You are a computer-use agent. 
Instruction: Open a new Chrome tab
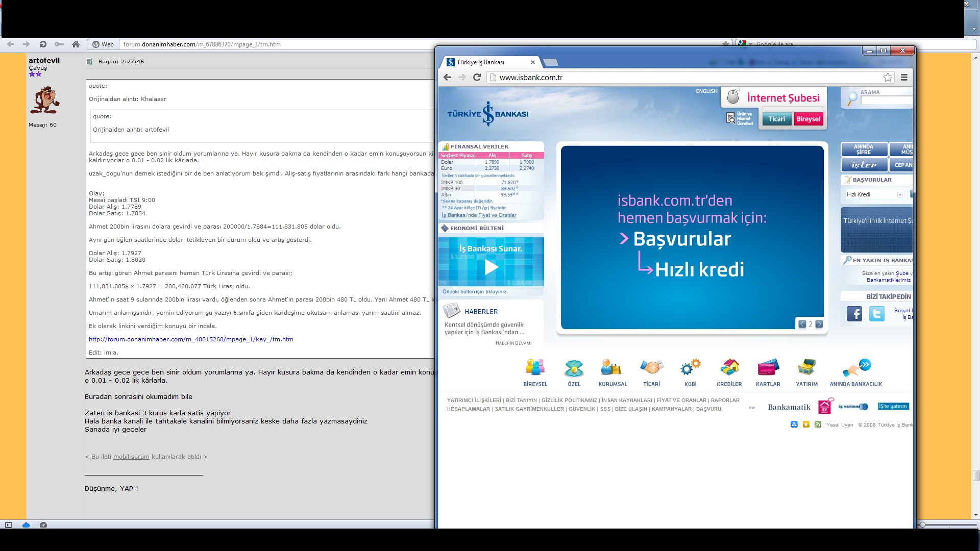pyautogui.click(x=550, y=63)
